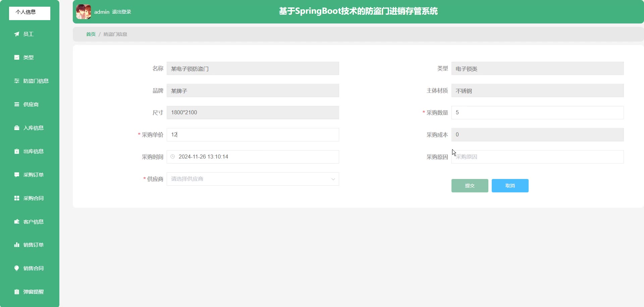Open the 供应商 supplier dropdown
This screenshot has height=307, width=644.
pos(253,179)
